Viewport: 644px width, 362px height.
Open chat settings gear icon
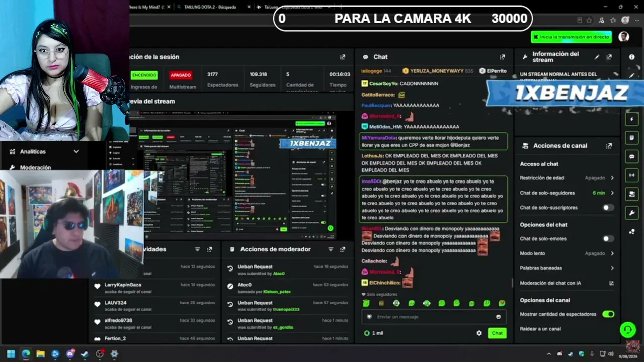tap(479, 333)
